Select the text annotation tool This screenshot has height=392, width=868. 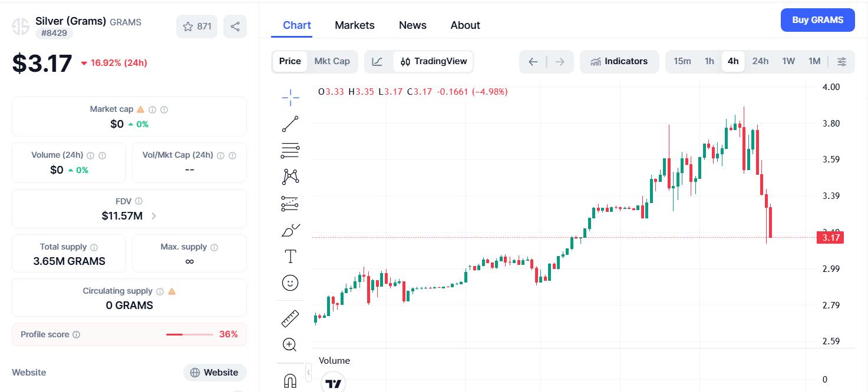coord(290,257)
